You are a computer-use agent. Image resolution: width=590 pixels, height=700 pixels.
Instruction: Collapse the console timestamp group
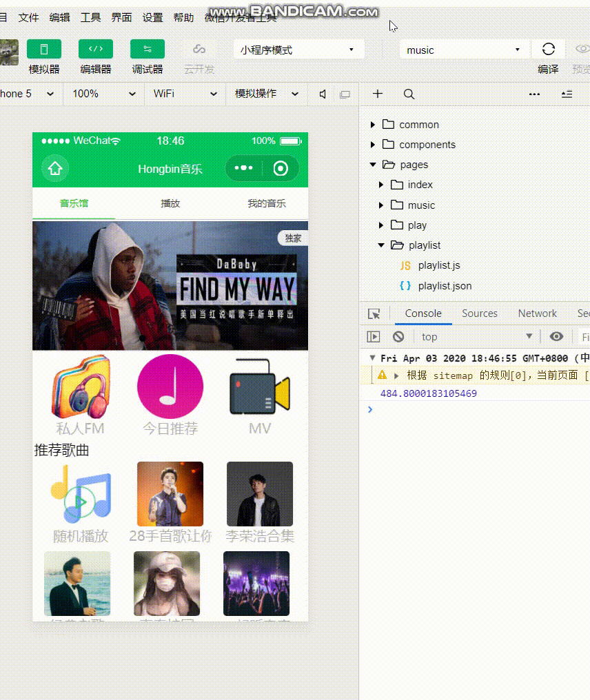tap(372, 358)
